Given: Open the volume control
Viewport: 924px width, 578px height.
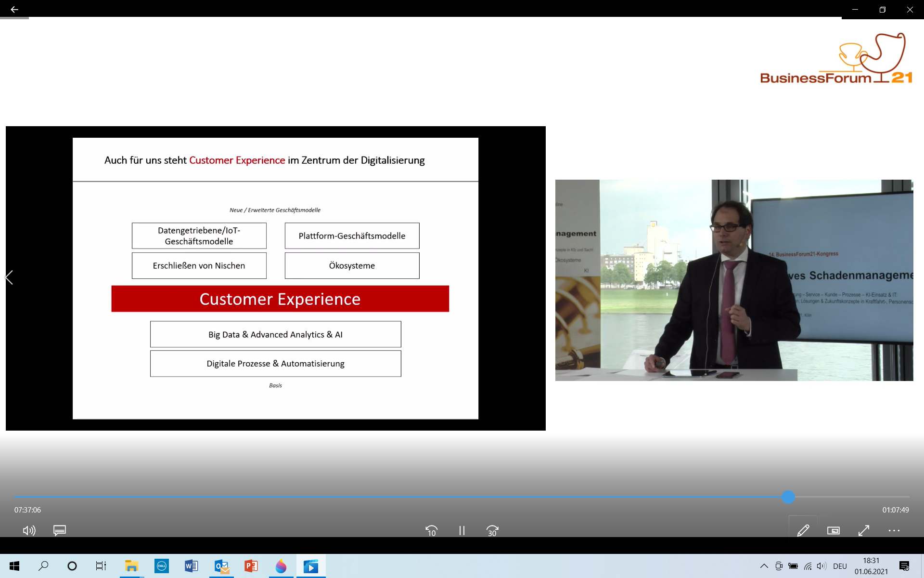Looking at the screenshot, I should (29, 530).
